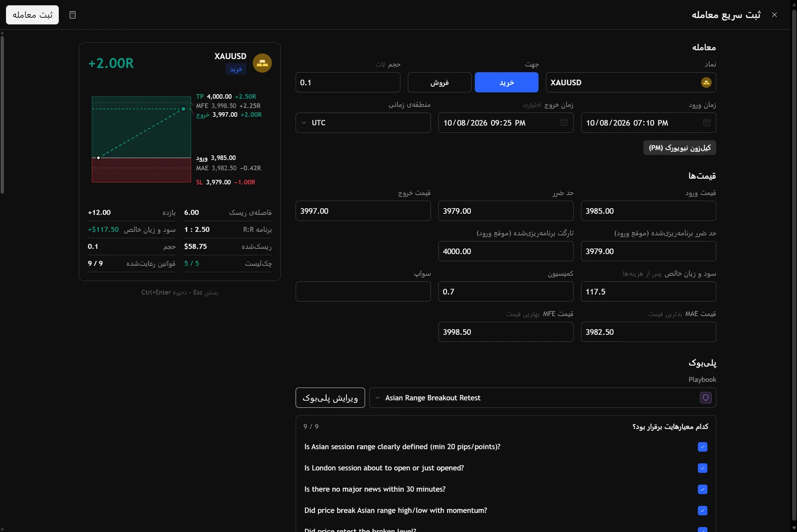Uncheck no major news within 30 minutes

coord(702,489)
